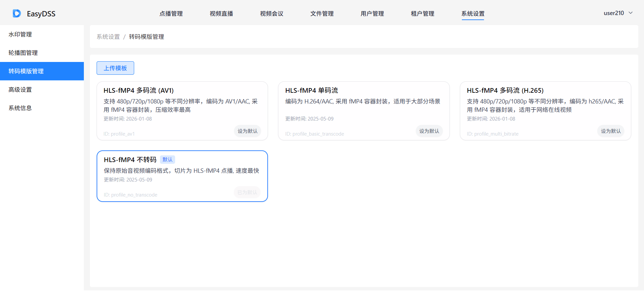Open the 点播管理 top menu
This screenshot has width=644, height=291.
(x=171, y=14)
